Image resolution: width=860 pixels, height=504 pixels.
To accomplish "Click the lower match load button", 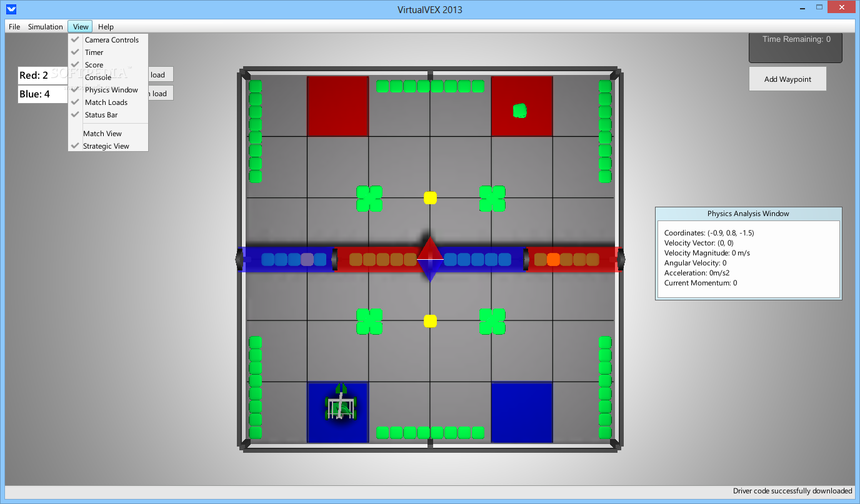I will pyautogui.click(x=160, y=94).
